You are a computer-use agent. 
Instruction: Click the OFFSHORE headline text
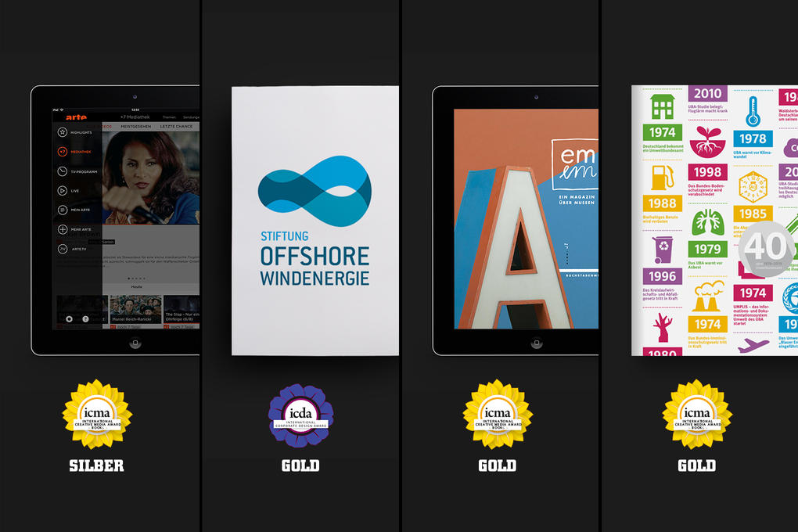click(x=315, y=257)
